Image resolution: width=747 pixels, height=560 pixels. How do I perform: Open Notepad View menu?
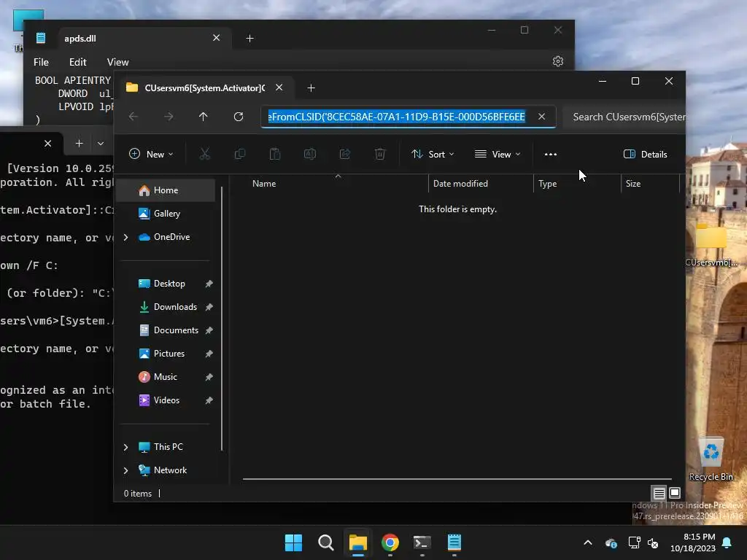pyautogui.click(x=117, y=62)
